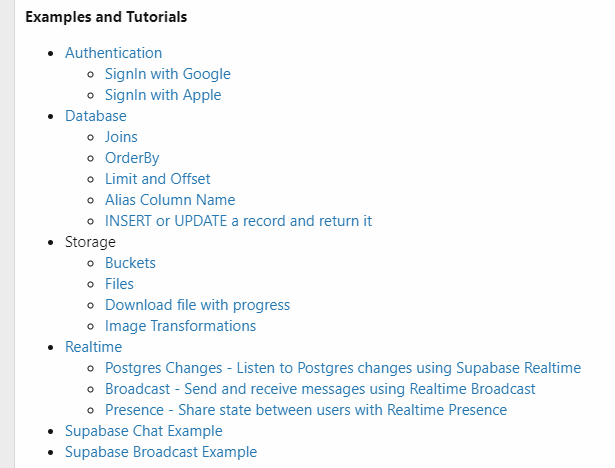Open the Authentication link
Viewport: 615px width, 468px height.
(113, 53)
